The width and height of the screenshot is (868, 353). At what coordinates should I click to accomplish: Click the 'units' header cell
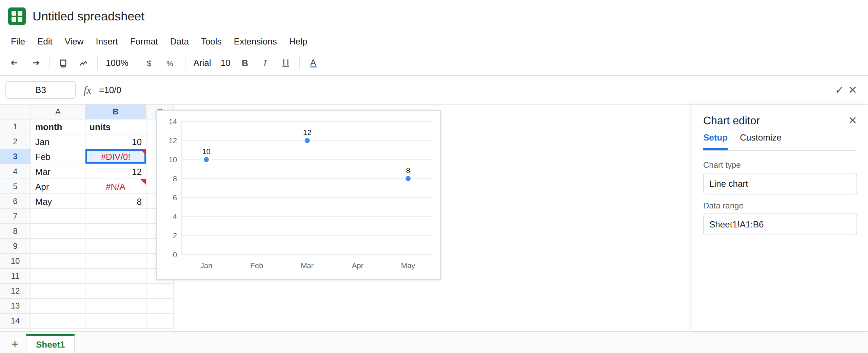116,127
